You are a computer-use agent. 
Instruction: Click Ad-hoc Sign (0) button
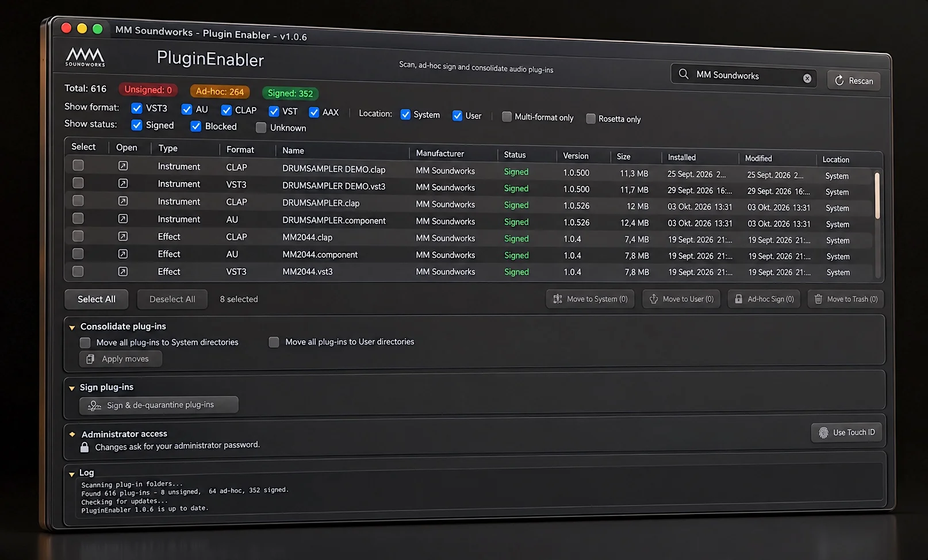764,299
